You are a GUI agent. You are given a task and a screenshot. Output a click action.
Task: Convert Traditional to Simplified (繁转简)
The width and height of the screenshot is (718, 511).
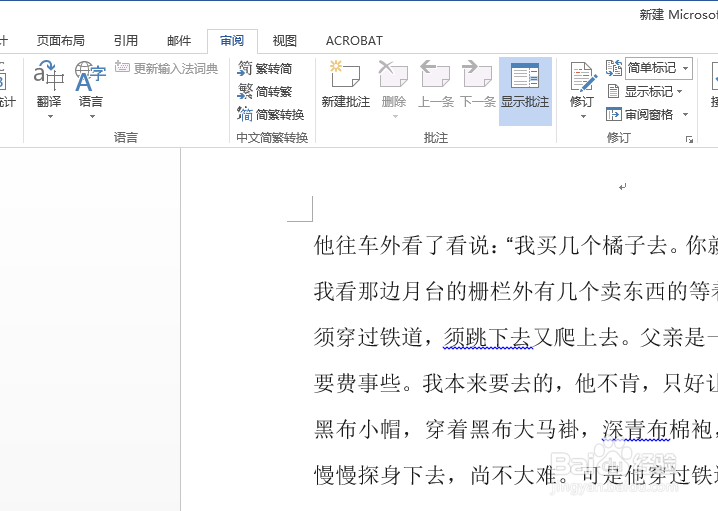pos(265,68)
